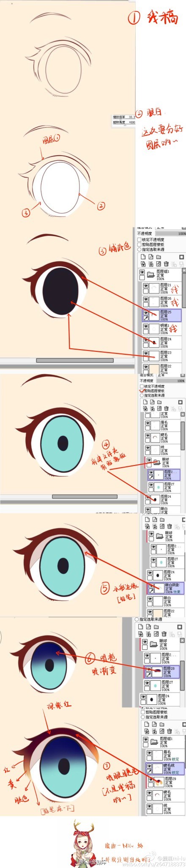
Task: Click Delete Layer trash icon in step ③ panel
Action: [166, 264]
